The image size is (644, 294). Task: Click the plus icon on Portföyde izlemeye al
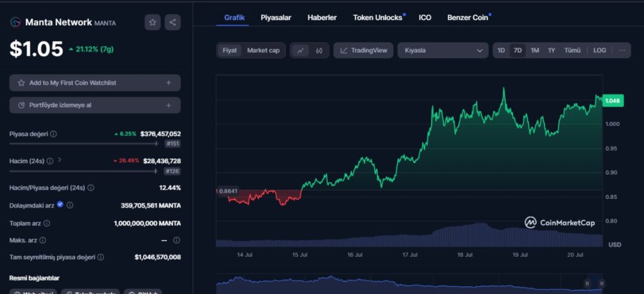[x=169, y=105]
